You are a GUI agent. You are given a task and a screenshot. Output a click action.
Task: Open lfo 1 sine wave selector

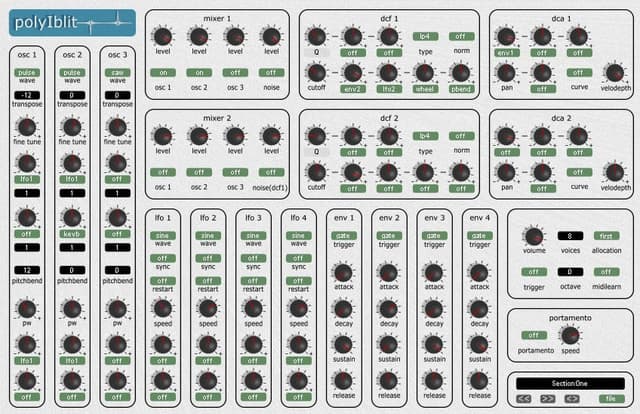pyautogui.click(x=162, y=235)
